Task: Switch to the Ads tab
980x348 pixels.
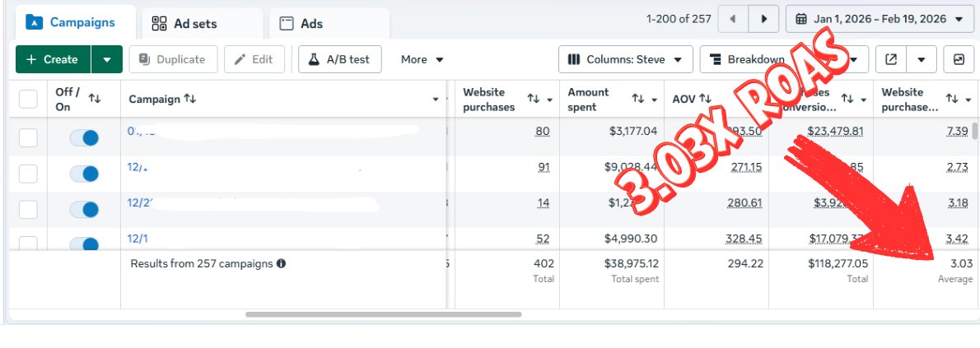Action: coord(329,24)
